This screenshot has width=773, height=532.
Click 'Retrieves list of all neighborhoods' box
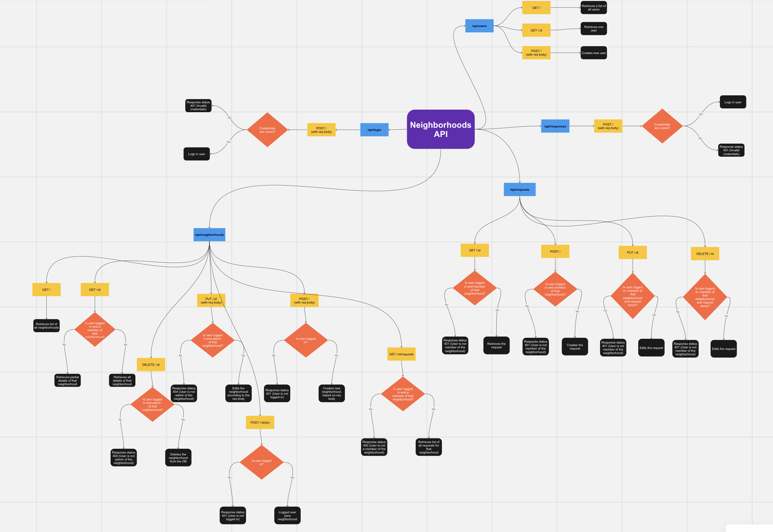(46, 326)
